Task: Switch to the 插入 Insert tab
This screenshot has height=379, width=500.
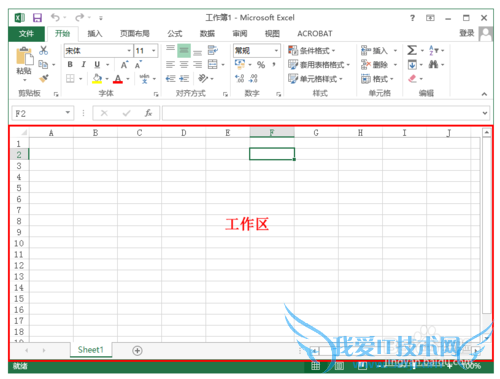Action: click(95, 33)
